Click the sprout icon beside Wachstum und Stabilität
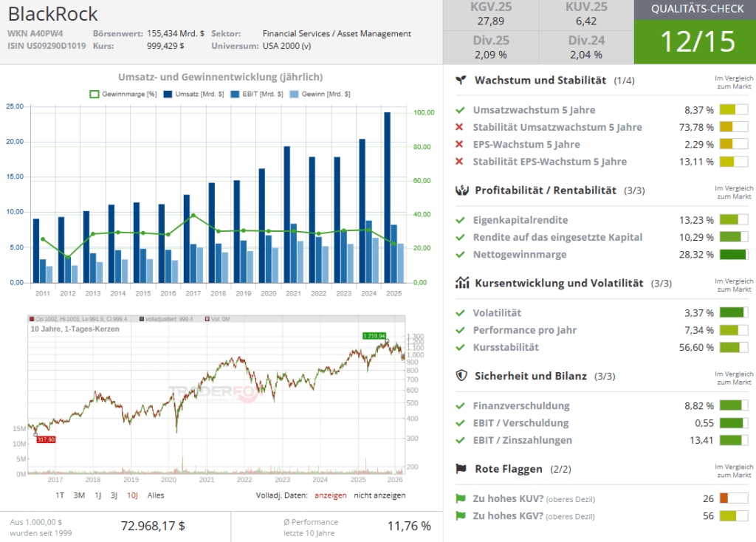 coord(461,80)
